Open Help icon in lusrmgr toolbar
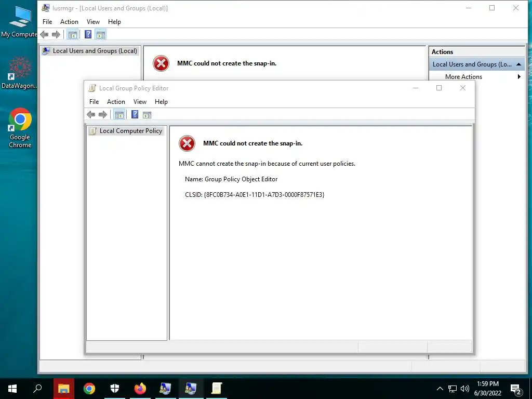The height and width of the screenshot is (399, 532). 88,34
